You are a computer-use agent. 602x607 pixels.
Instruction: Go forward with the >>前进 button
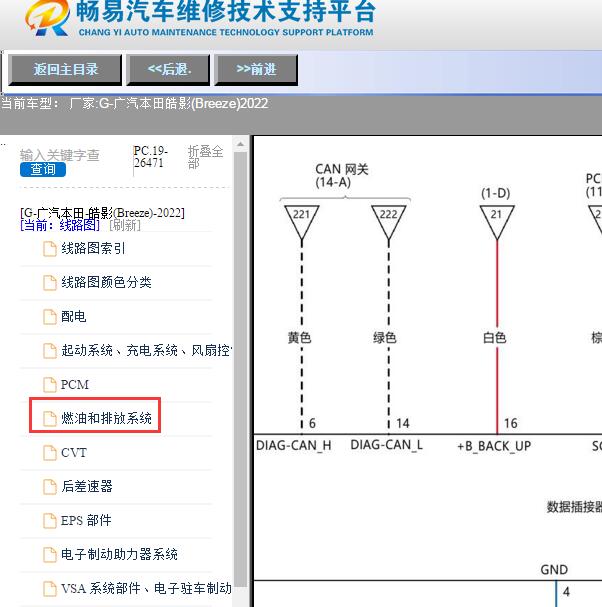pyautogui.click(x=256, y=70)
